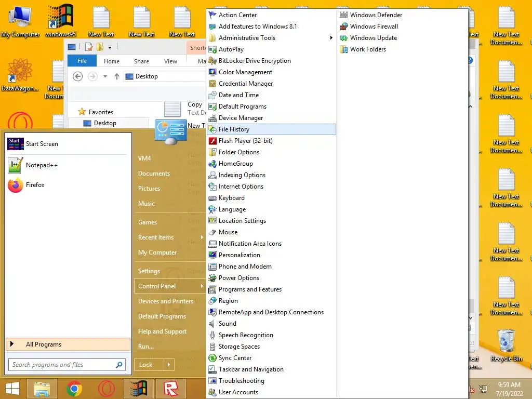
Task: Click Windows Defender icon
Action: 344,15
